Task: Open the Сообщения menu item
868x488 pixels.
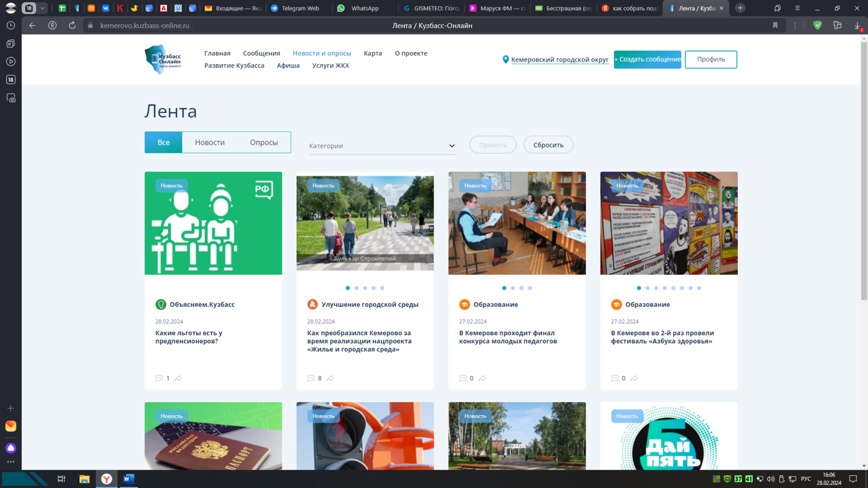Action: pos(262,53)
